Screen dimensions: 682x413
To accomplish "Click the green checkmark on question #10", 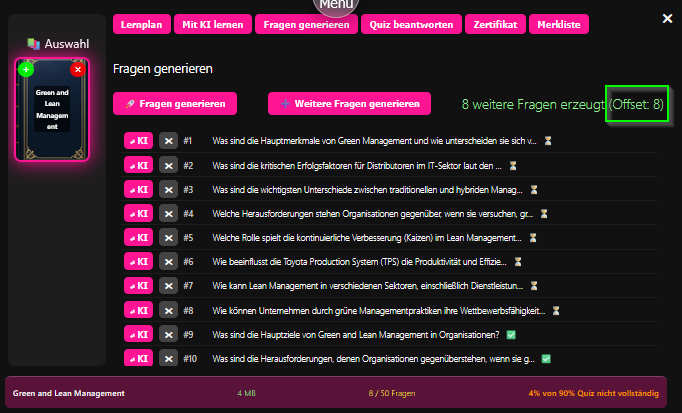I will [x=546, y=358].
